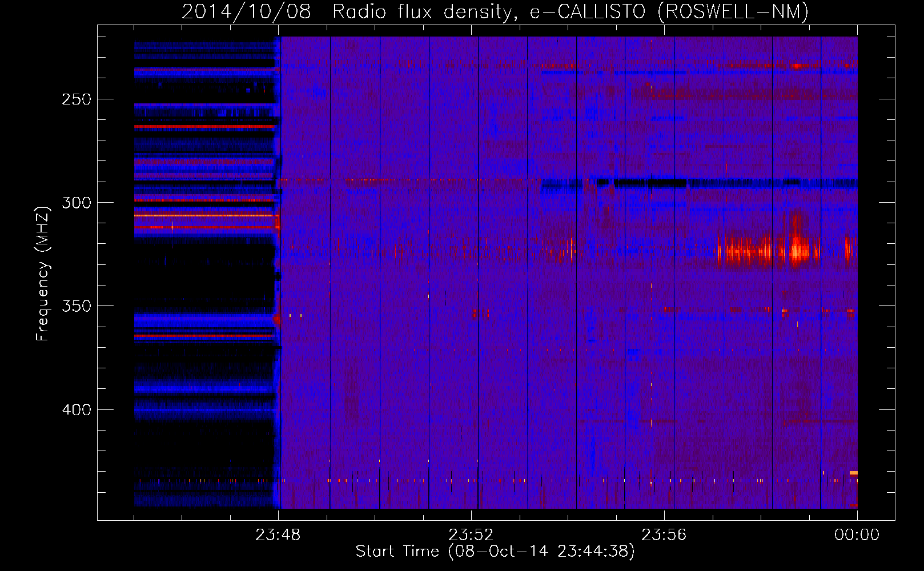Click the 23:56 time tick label
The height and width of the screenshot is (571, 924).
[x=664, y=535]
